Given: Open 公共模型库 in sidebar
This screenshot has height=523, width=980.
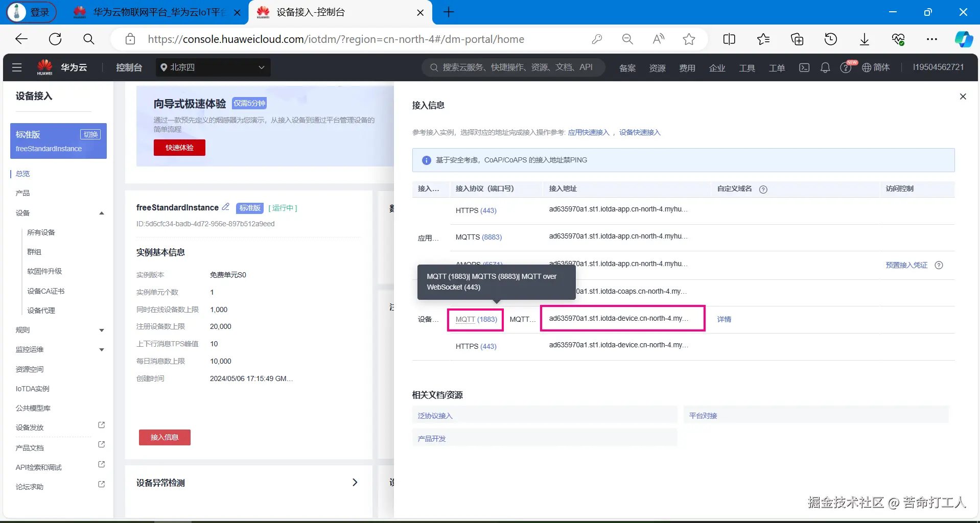Looking at the screenshot, I should [33, 408].
